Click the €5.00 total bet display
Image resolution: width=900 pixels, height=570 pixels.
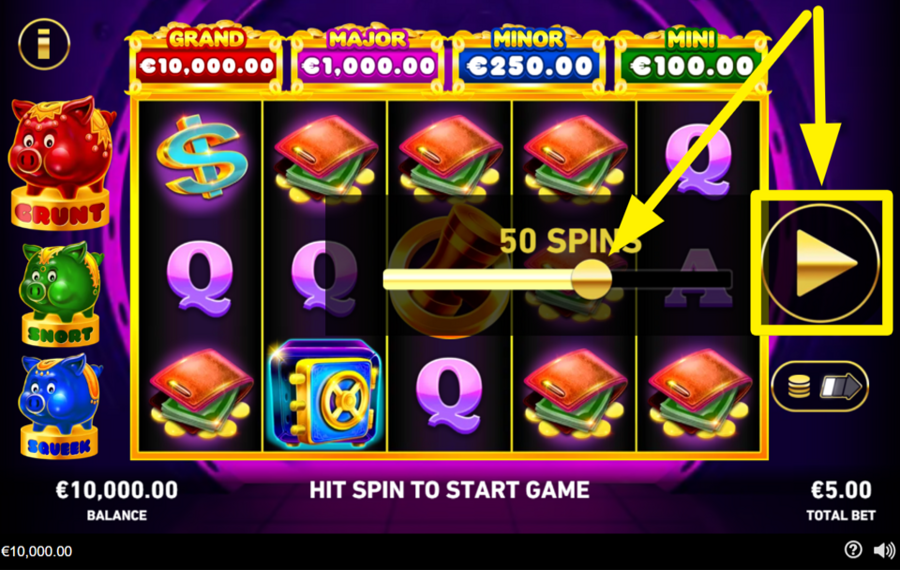pyautogui.click(x=840, y=499)
